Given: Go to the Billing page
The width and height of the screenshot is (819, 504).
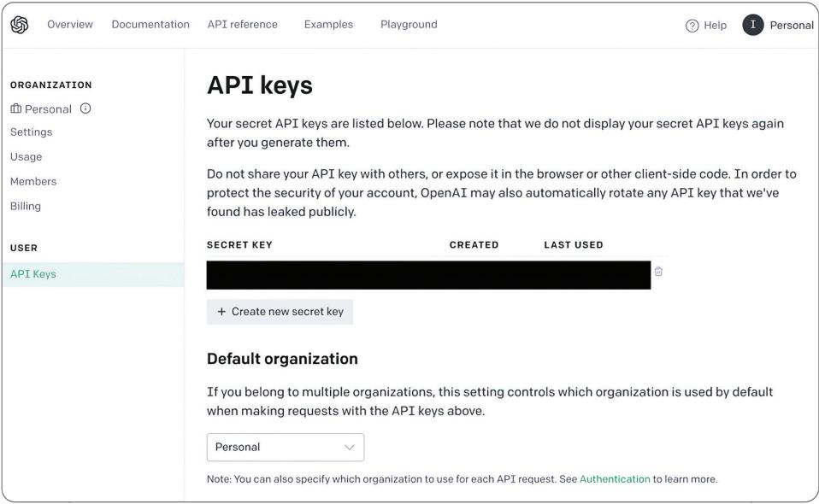Looking at the screenshot, I should point(26,206).
